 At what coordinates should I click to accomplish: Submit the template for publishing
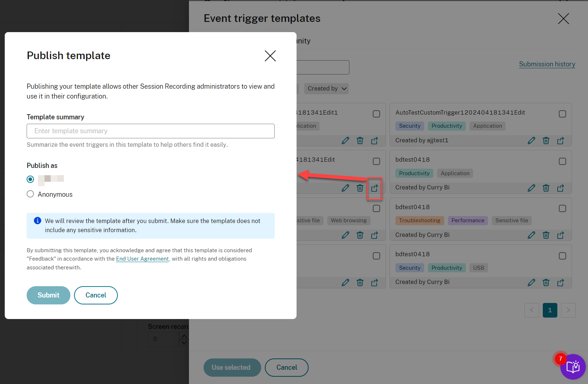[x=49, y=295]
